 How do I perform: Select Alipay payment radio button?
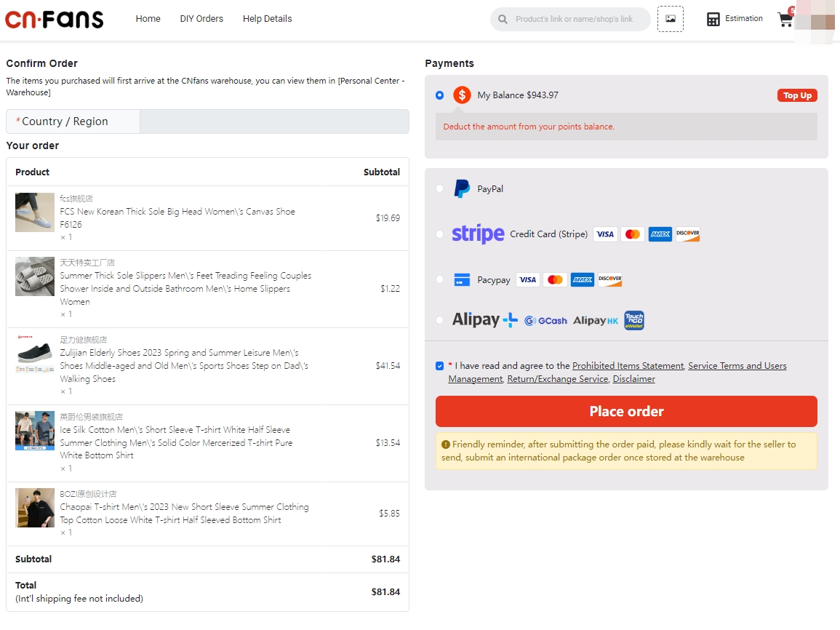coord(440,320)
